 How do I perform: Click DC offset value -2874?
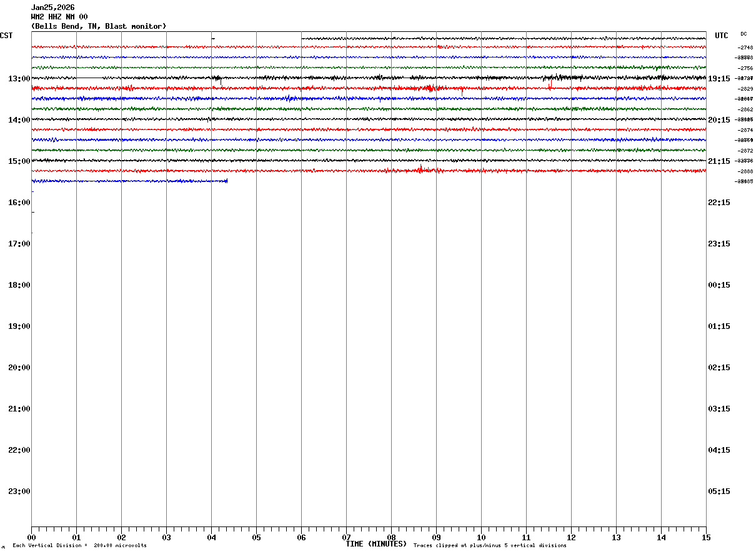[x=745, y=130]
